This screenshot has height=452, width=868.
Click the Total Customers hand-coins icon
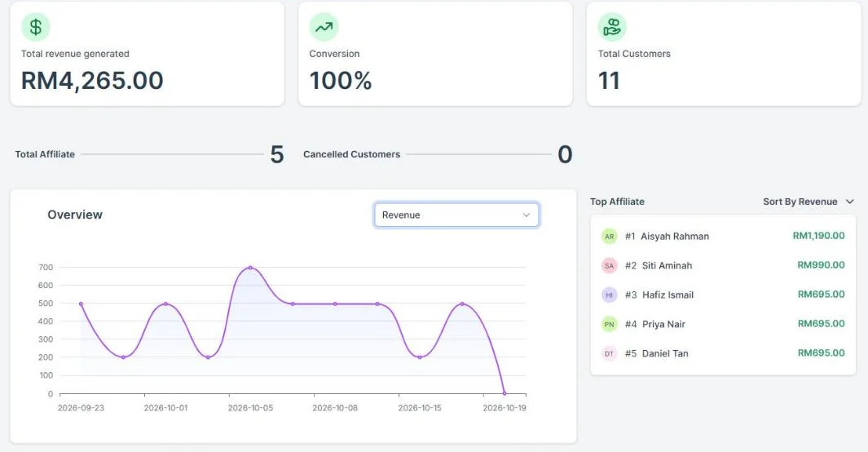[x=612, y=27]
